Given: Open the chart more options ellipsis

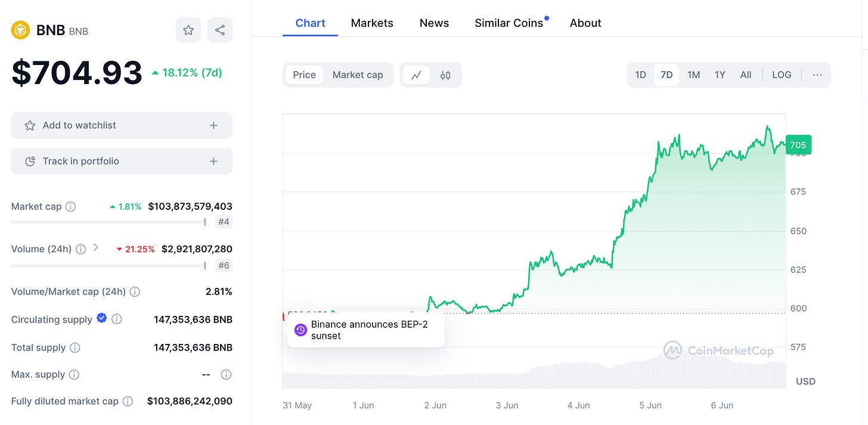Looking at the screenshot, I should [x=817, y=75].
